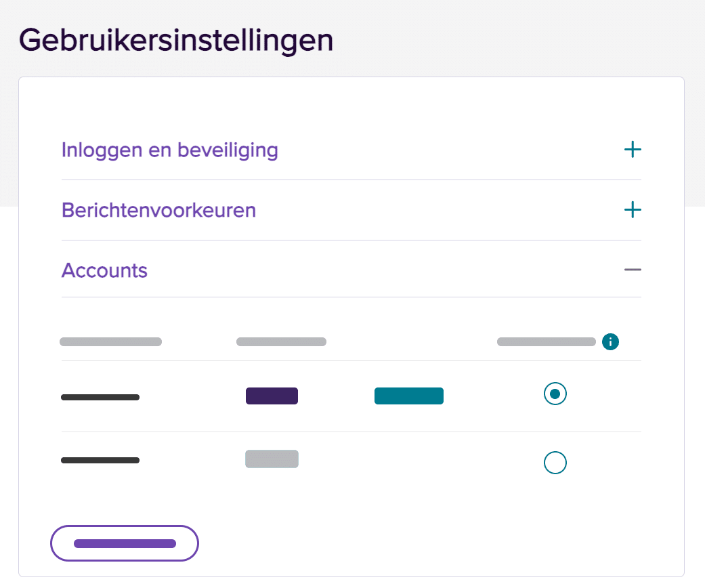705x588 pixels.
Task: Click the column header beside the info icon
Action: pos(547,342)
